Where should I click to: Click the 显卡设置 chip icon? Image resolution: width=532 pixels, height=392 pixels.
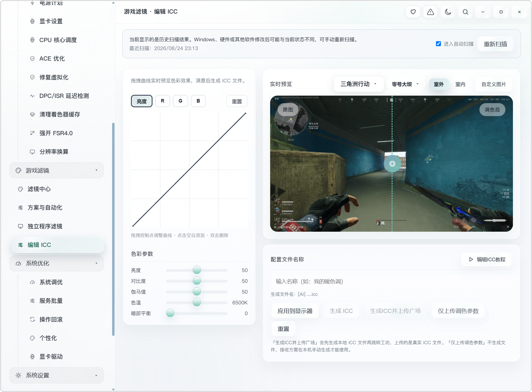click(32, 21)
